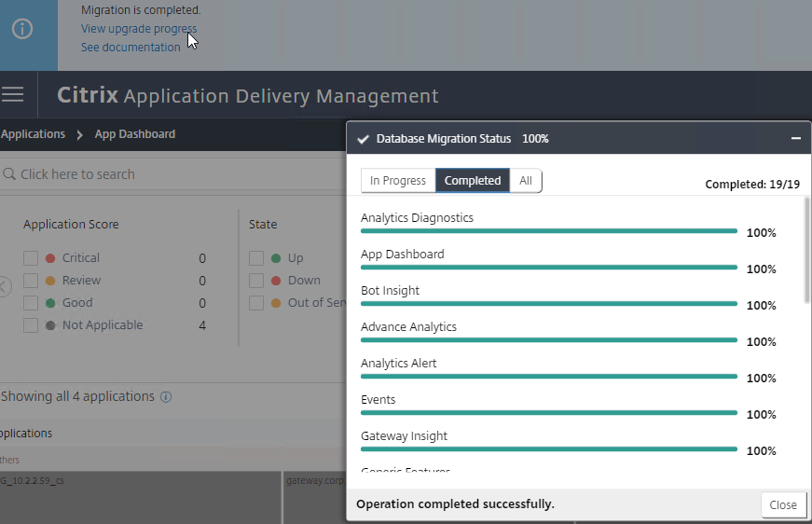Image resolution: width=812 pixels, height=524 pixels.
Task: Open the See documentation link
Action: pyautogui.click(x=131, y=48)
